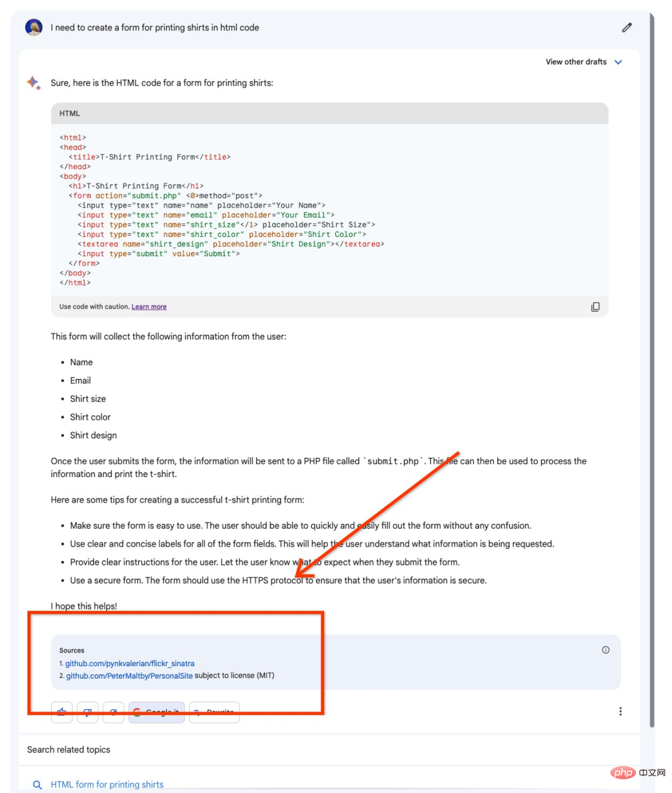Click the Search related topics heading
Screen dimensions: 672x793
pos(68,749)
